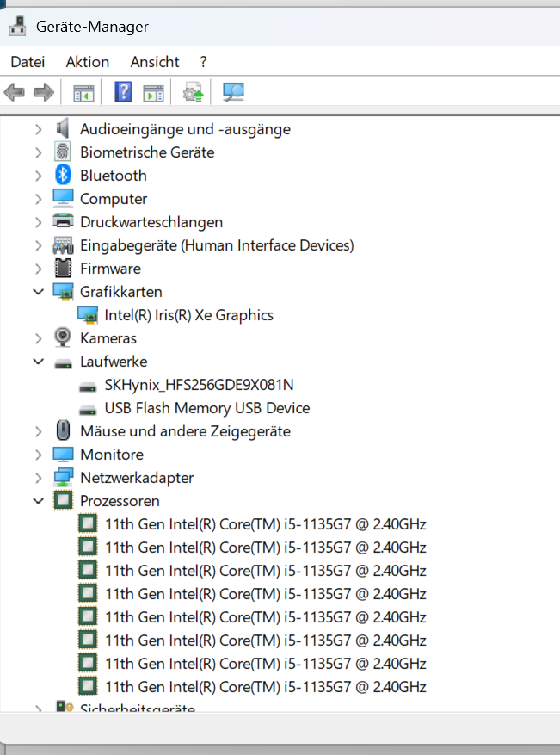Select the Prozessoren label
This screenshot has width=560, height=755.
(120, 501)
